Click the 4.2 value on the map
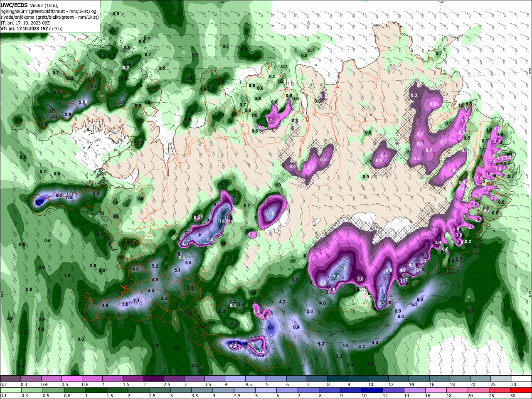 point(362,347)
